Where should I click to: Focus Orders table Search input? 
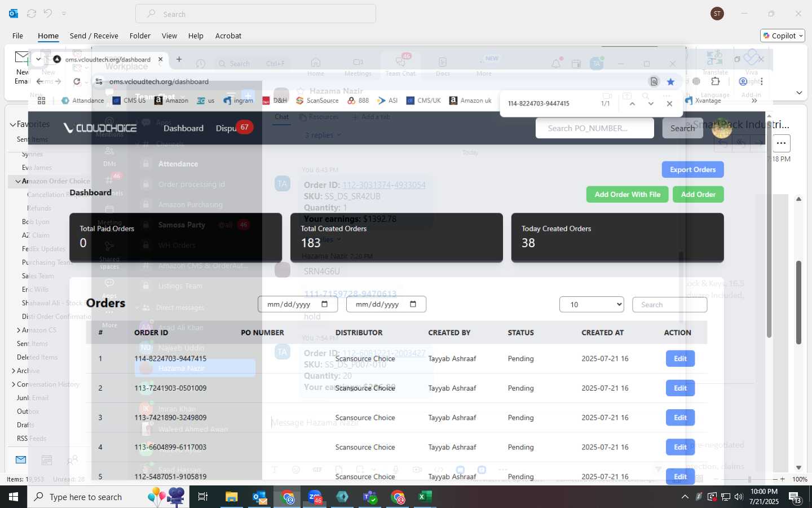click(x=669, y=305)
